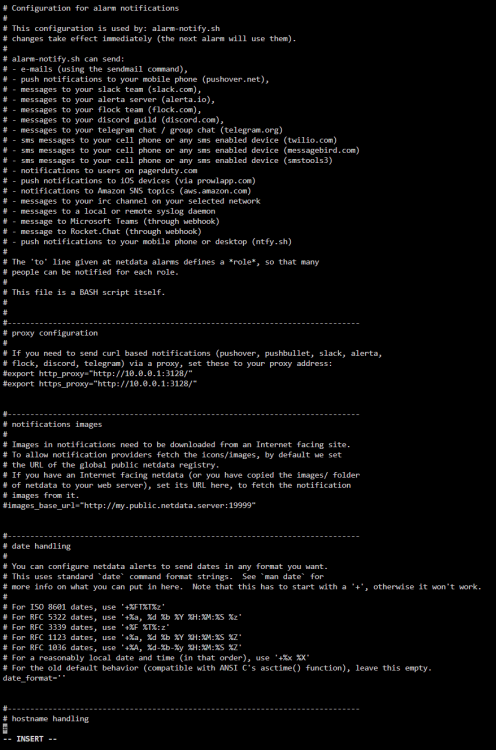
Task: Click the cursor block below hostname handling
Action: coord(5,728)
